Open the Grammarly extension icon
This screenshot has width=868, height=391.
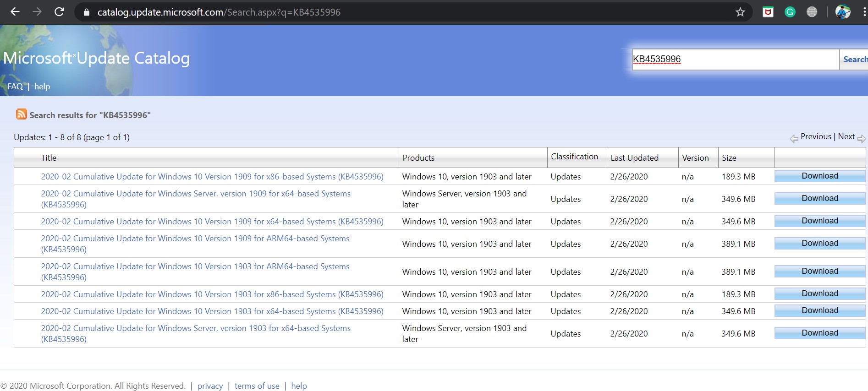[790, 12]
